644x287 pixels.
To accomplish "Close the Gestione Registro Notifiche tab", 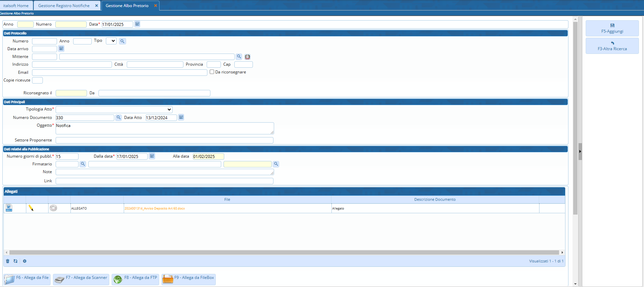I will click(96, 6).
